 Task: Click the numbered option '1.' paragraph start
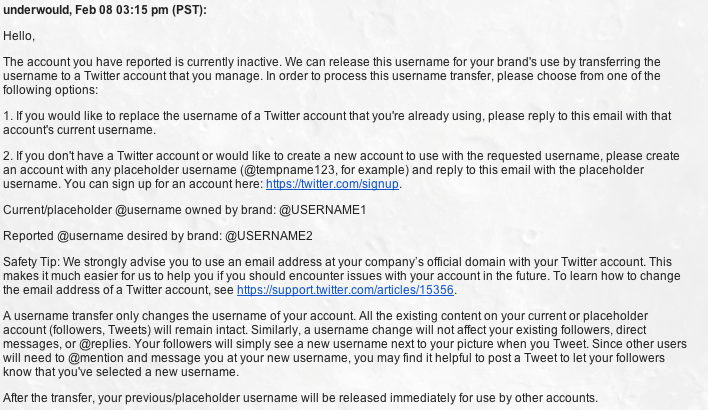pyautogui.click(x=8, y=116)
